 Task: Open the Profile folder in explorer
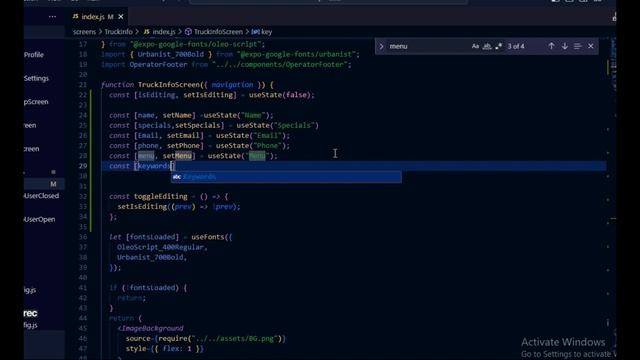pyautogui.click(x=34, y=55)
